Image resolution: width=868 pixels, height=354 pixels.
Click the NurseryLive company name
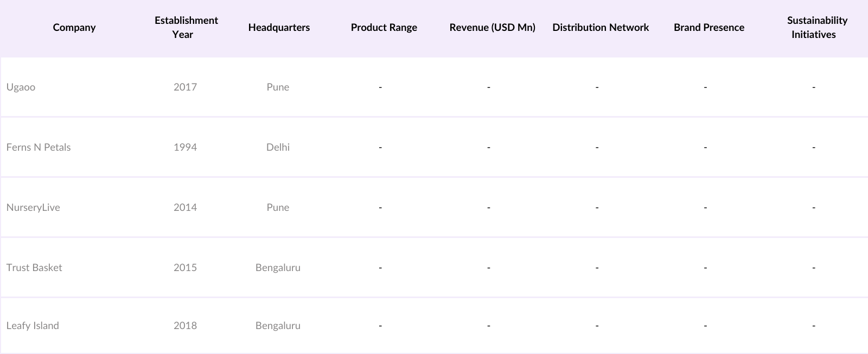coord(33,208)
